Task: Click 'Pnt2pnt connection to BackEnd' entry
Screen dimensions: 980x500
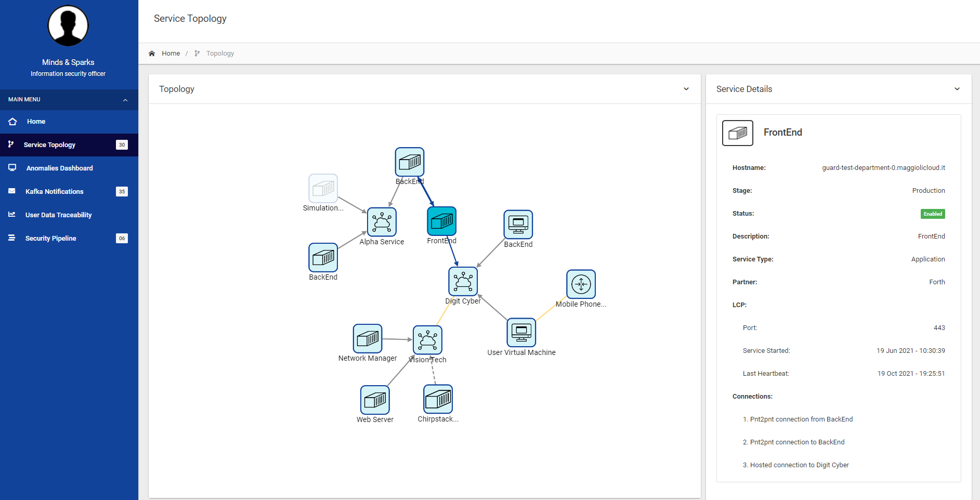Action: click(x=797, y=442)
